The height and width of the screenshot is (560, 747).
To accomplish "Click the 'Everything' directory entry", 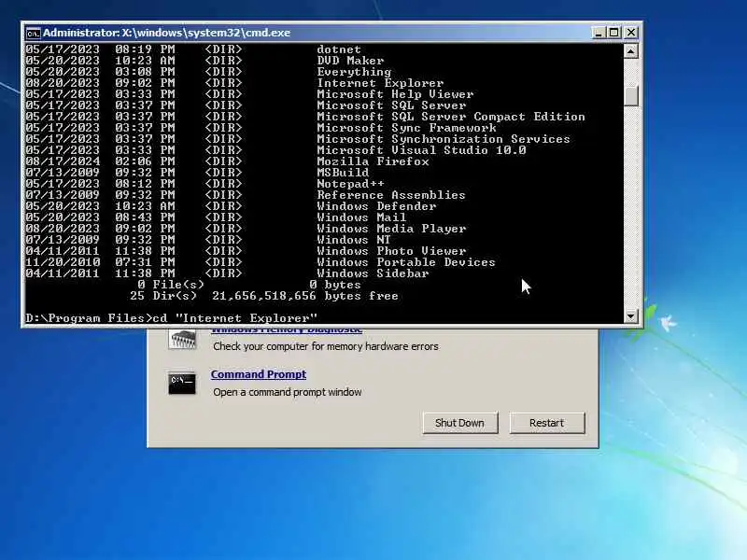I will pyautogui.click(x=354, y=72).
